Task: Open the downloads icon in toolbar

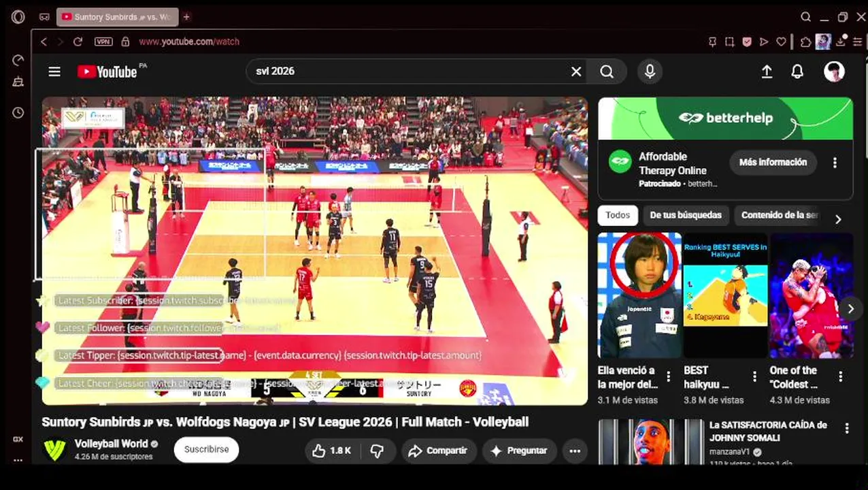Action: point(841,42)
